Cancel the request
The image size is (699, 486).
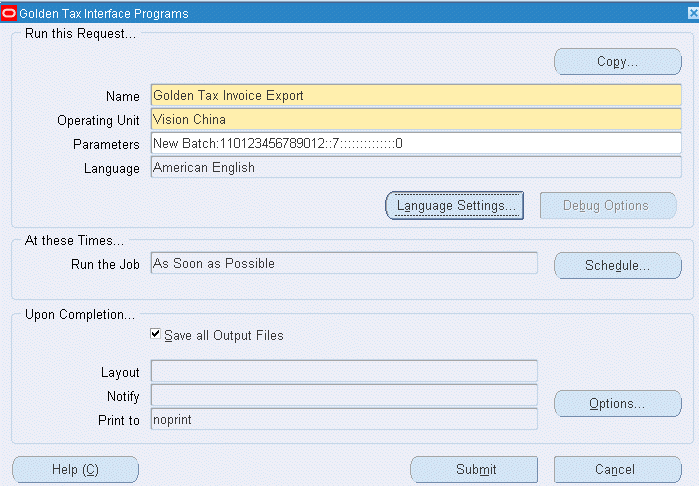click(x=617, y=470)
